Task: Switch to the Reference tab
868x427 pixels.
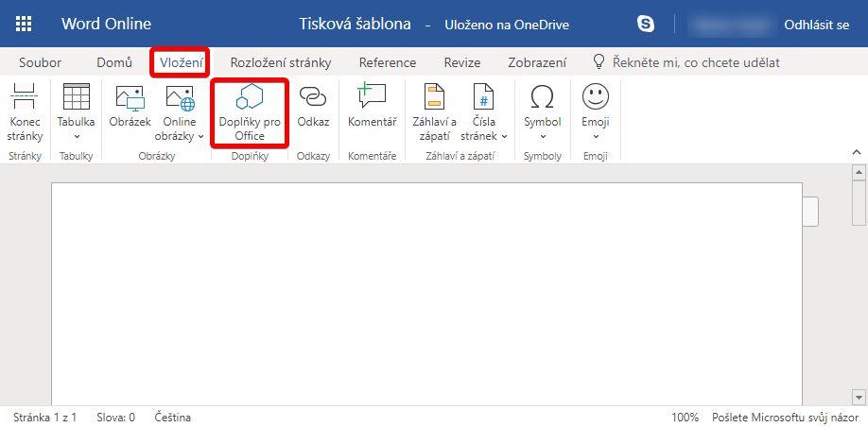Action: point(388,62)
